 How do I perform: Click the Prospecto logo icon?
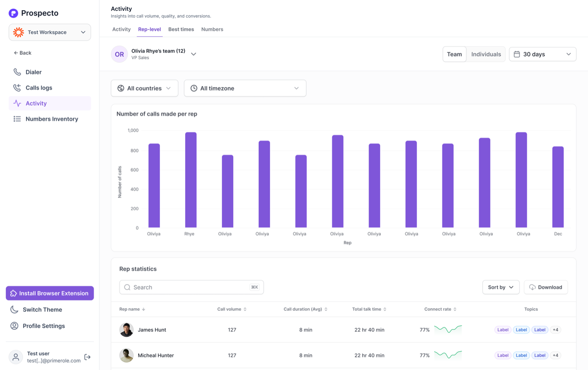coord(13,13)
